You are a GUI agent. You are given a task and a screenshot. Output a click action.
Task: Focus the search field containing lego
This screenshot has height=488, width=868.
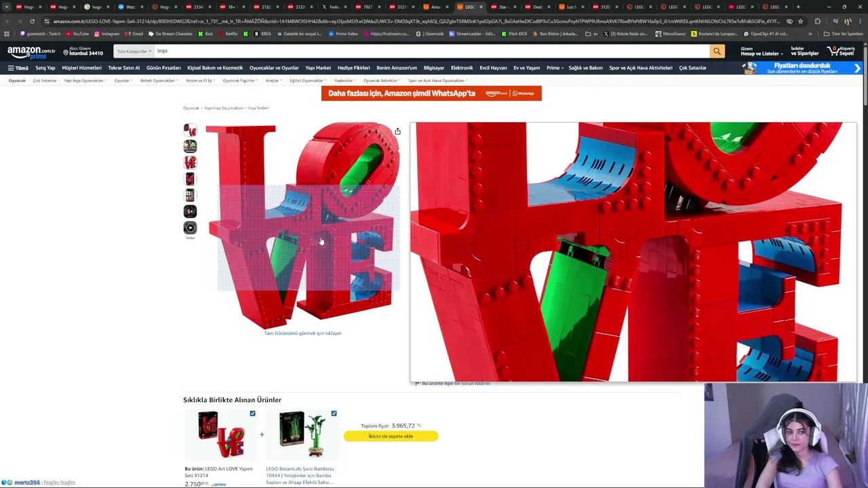(x=431, y=52)
